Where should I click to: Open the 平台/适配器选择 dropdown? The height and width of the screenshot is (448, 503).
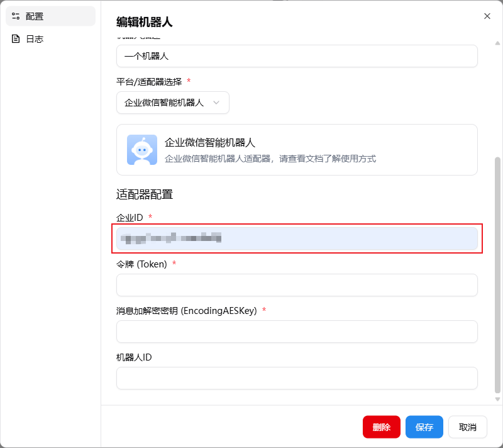point(172,103)
